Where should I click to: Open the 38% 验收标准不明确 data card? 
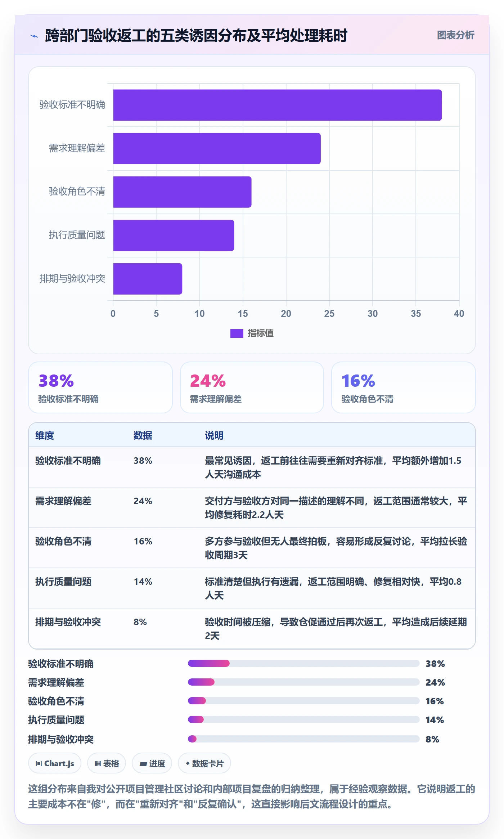[100, 387]
